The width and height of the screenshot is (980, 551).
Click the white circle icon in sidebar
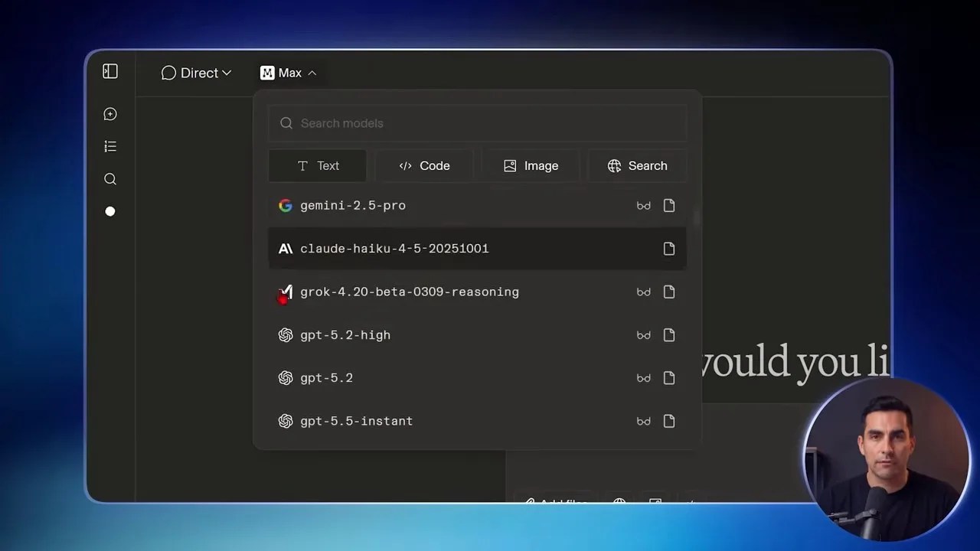click(110, 211)
